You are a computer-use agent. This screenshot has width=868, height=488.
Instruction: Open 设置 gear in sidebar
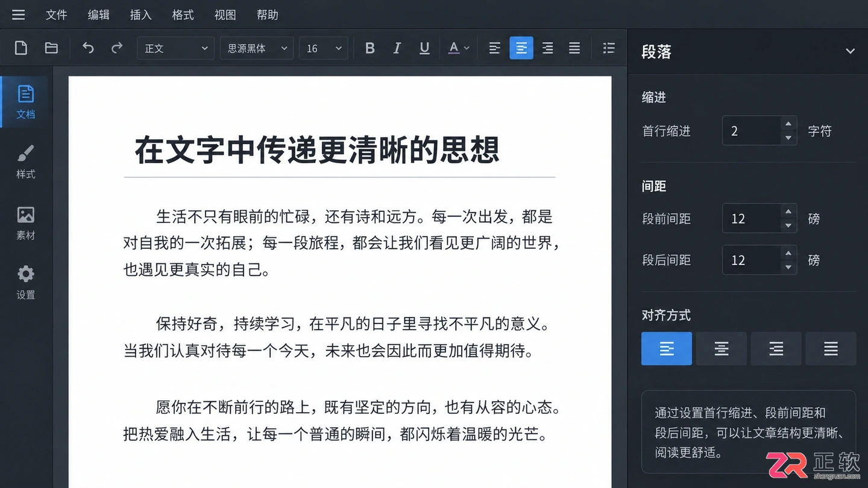tap(25, 282)
